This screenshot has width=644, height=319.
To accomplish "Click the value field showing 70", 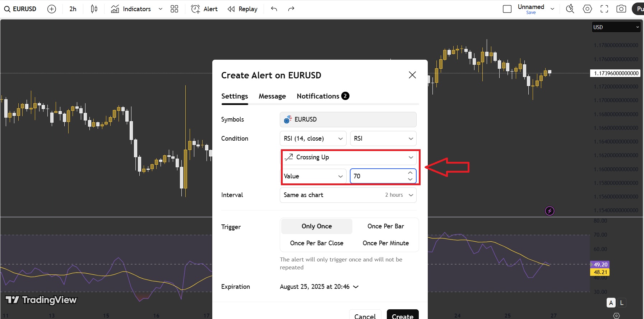I will (x=383, y=176).
